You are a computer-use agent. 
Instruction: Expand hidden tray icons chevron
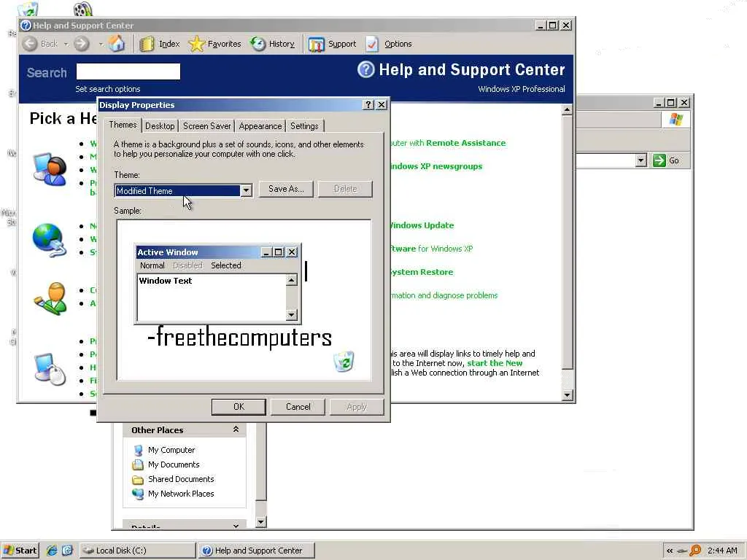(x=670, y=551)
